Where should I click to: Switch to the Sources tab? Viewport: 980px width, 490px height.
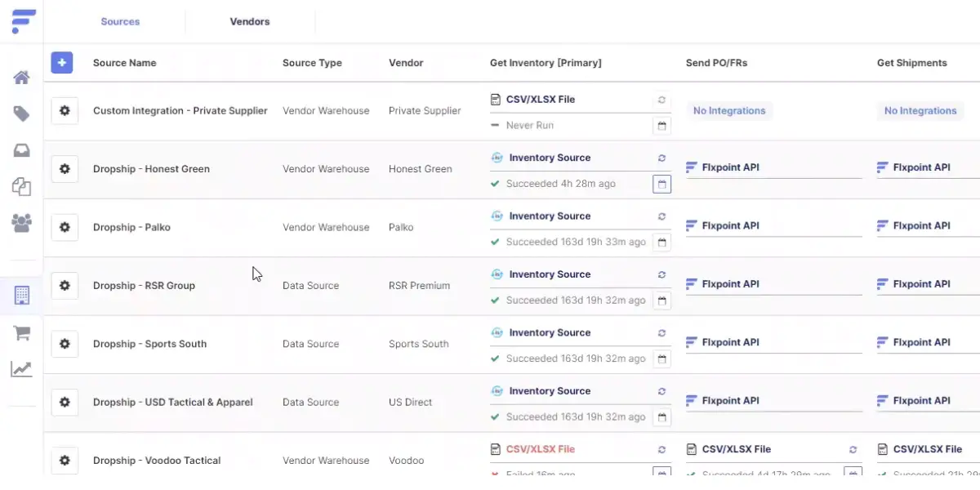[x=120, y=21]
